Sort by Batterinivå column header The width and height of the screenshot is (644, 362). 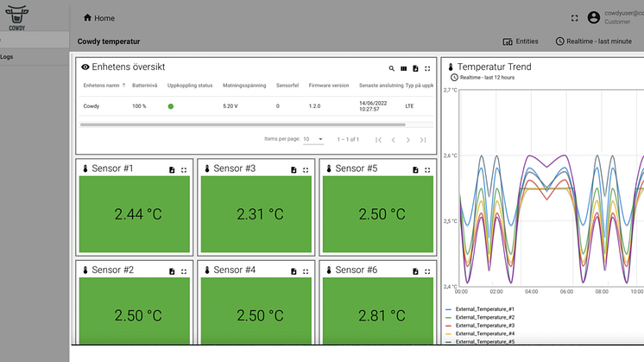click(x=144, y=86)
